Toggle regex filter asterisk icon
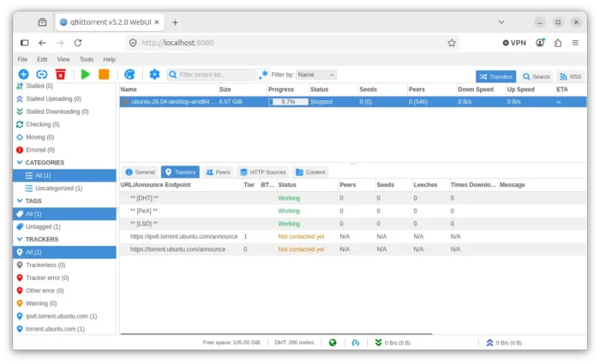The width and height of the screenshot is (600, 364). click(x=263, y=75)
